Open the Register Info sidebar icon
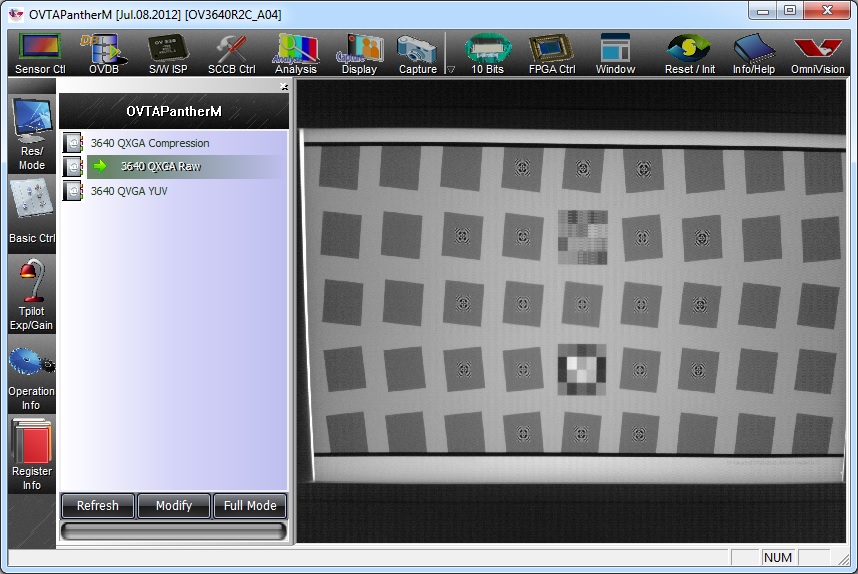 32,454
